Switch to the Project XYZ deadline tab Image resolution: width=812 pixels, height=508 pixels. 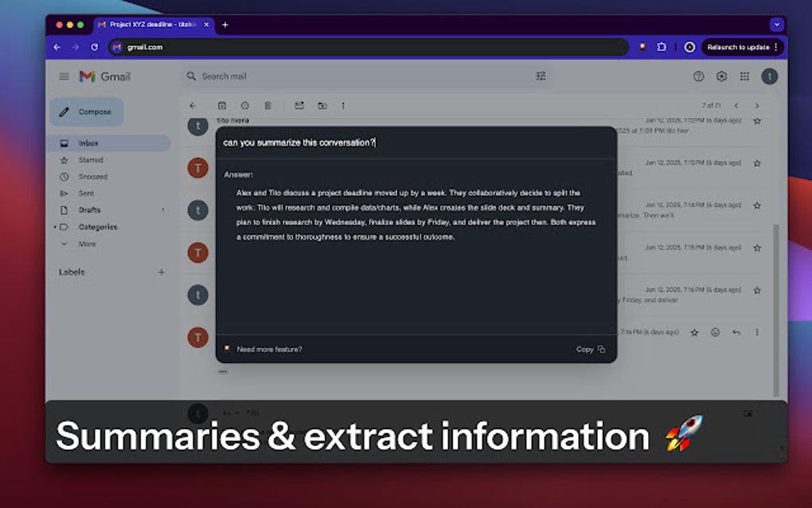click(x=147, y=25)
